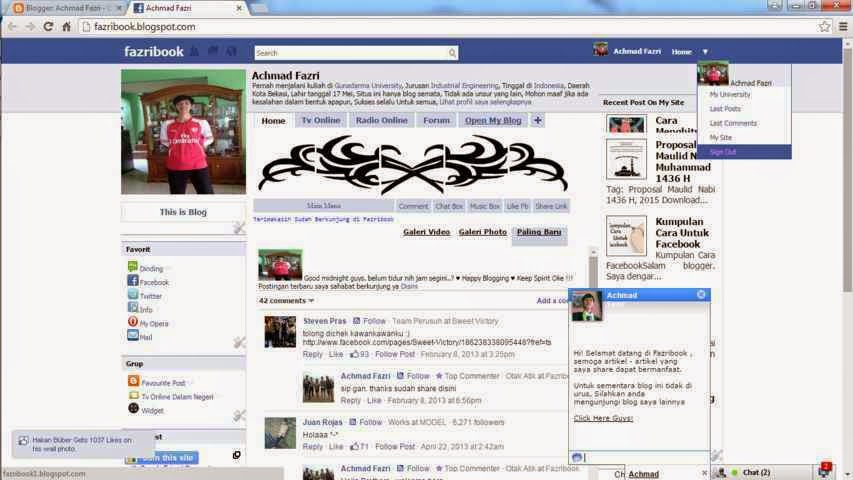853x480 pixels.
Task: Open the Kumpulan Cara Untuk Facebook thumbnail
Action: coord(626,236)
